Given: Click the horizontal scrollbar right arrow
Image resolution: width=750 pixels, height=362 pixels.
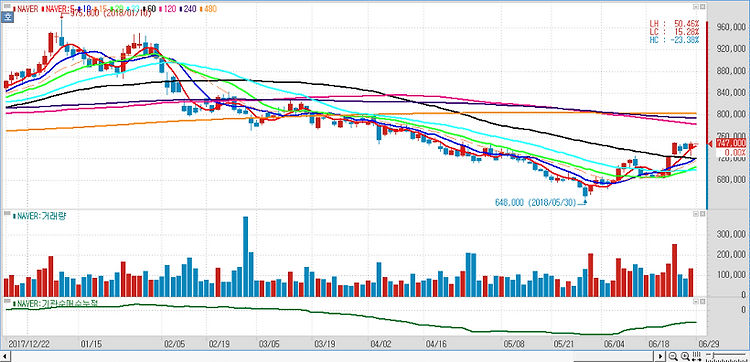Looking at the screenshot, I should [660, 357].
